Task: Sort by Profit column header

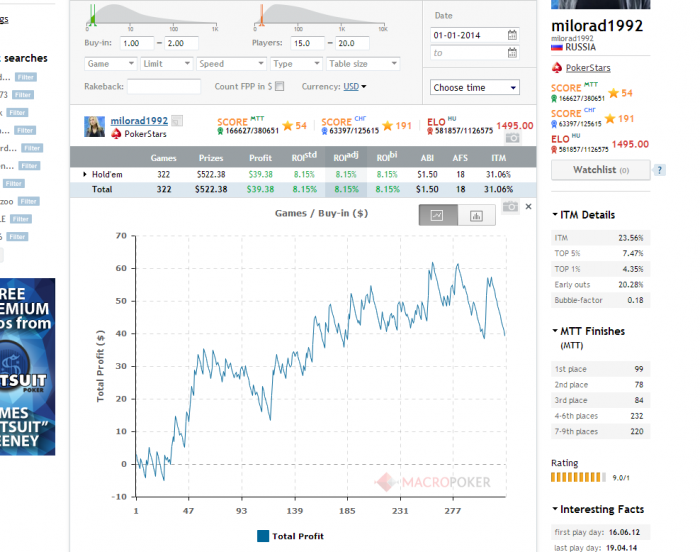Action: pyautogui.click(x=260, y=158)
